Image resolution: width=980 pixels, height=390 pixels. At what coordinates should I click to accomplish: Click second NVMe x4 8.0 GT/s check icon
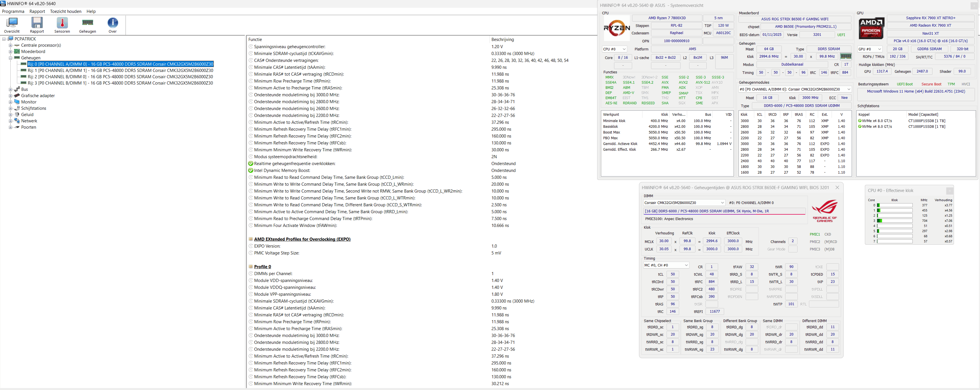click(860, 127)
